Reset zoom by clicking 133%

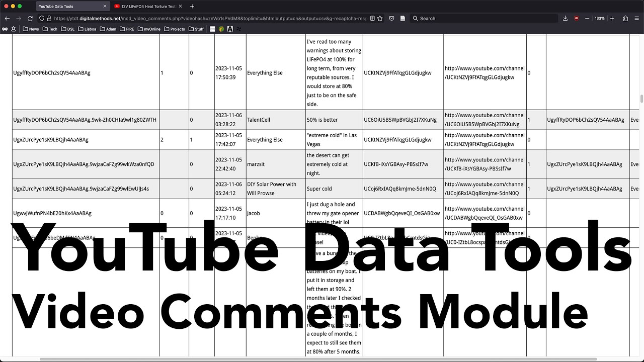[600, 18]
